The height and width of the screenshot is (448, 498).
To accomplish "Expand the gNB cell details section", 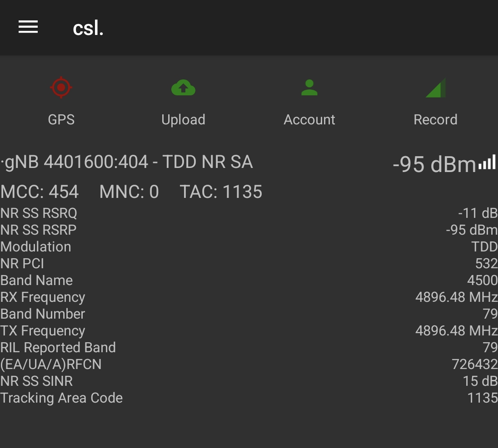I will [x=127, y=162].
